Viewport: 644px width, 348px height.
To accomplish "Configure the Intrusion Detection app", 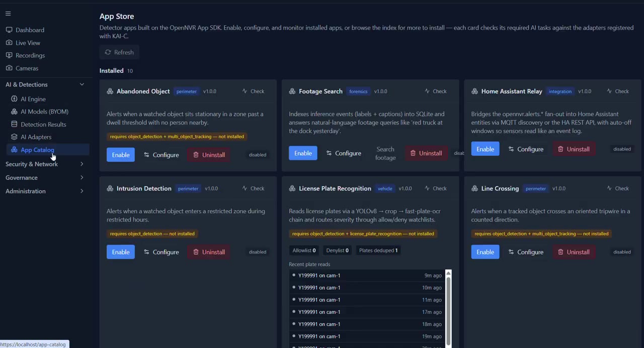I will [161, 252].
